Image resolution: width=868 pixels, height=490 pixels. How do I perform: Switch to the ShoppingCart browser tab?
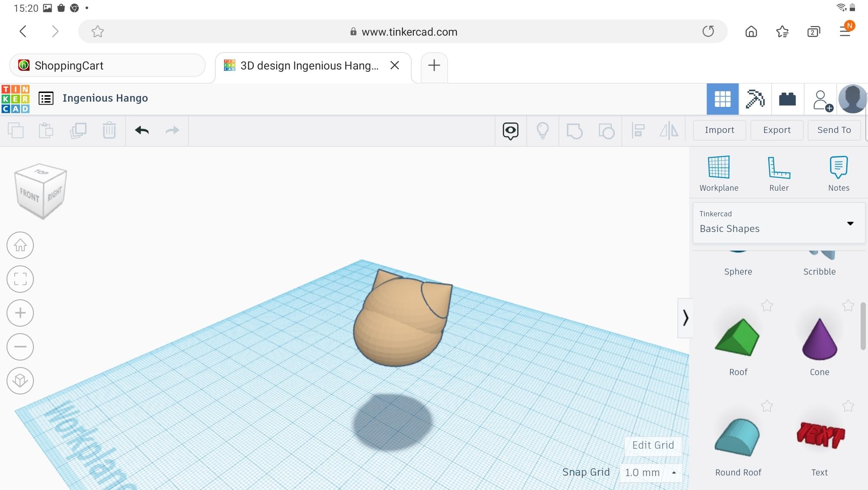[x=107, y=66]
